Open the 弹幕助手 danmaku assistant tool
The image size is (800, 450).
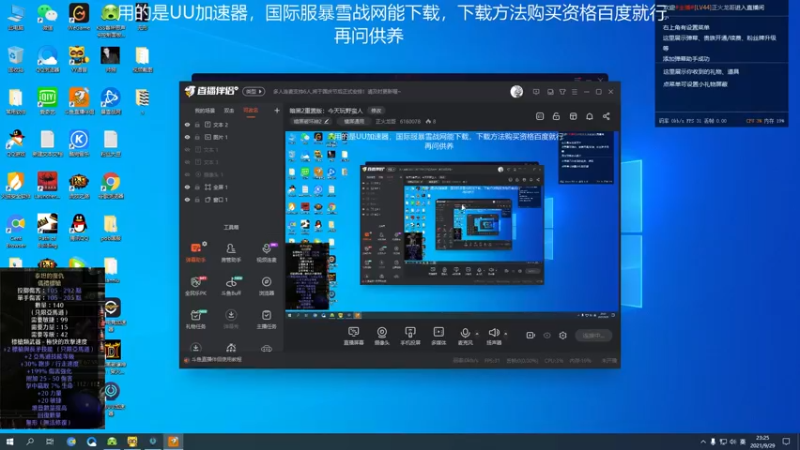coord(195,252)
